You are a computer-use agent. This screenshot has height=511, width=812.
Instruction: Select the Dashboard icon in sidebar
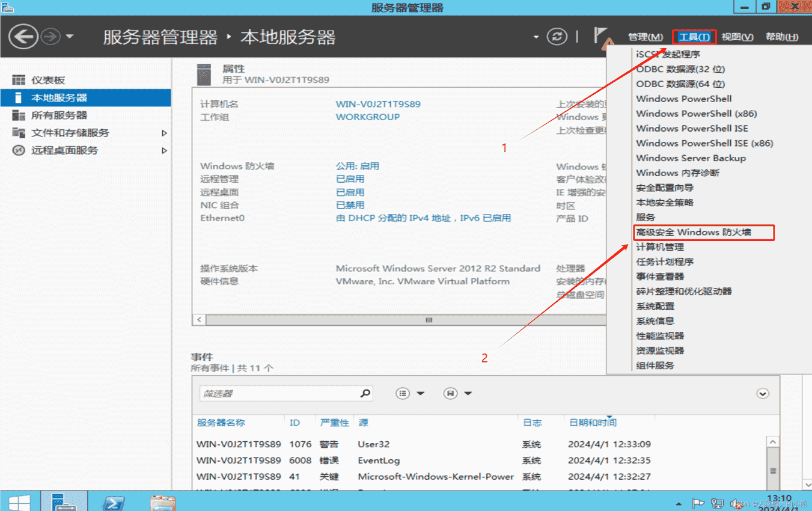[x=19, y=80]
